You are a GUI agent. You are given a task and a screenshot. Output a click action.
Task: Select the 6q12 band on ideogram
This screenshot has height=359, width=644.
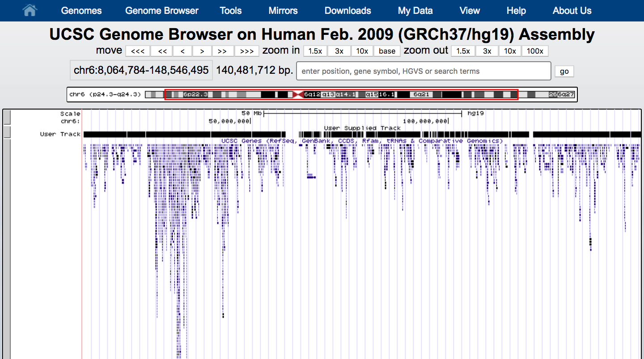(x=312, y=94)
